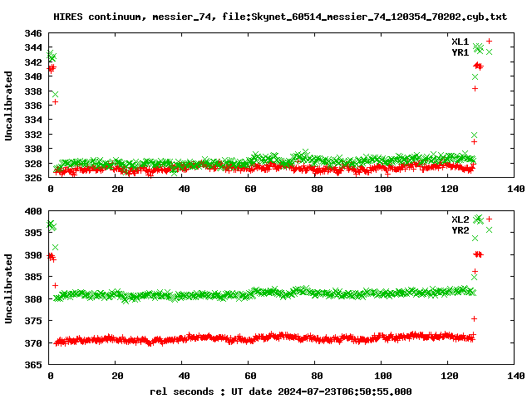
Task: Click the 375 tick label on the lower plot
Action: click(x=33, y=321)
